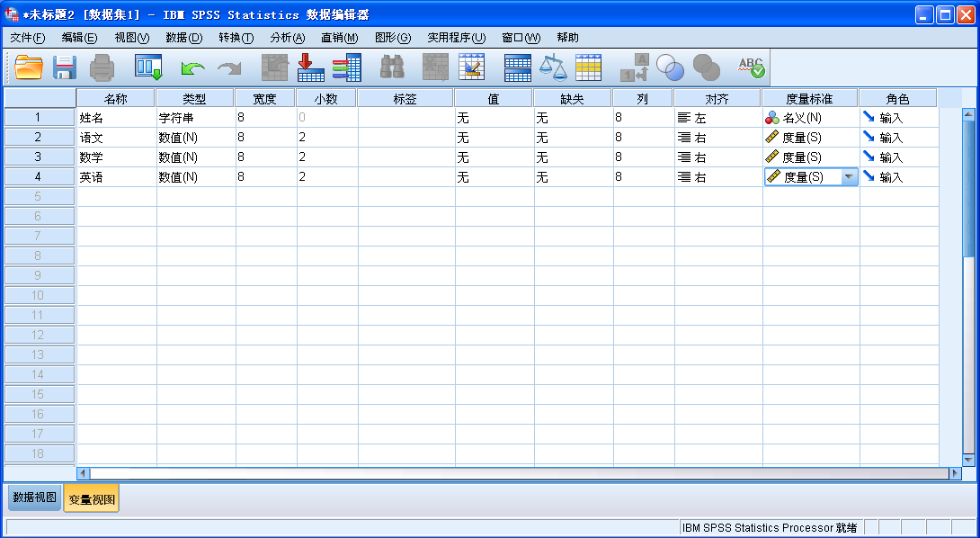Viewport: 980px width, 538px height.
Task: Open the 分析(A) menu
Action: pyautogui.click(x=288, y=38)
